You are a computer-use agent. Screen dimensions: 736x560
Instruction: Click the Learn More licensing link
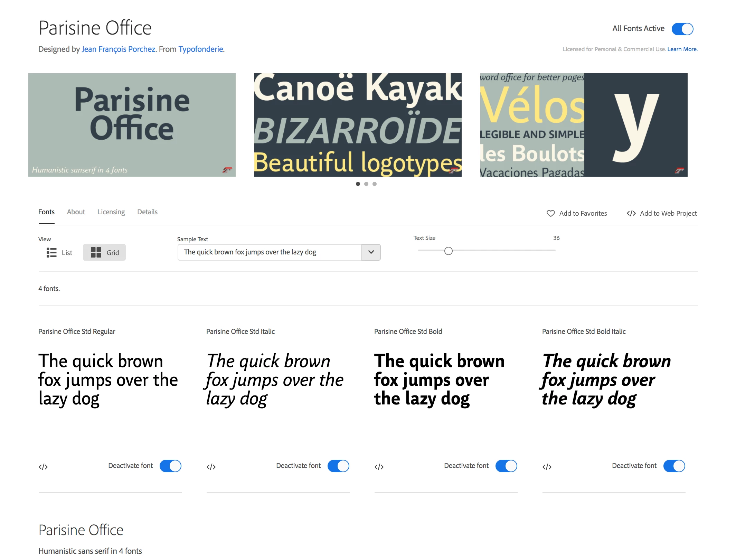[x=682, y=49]
